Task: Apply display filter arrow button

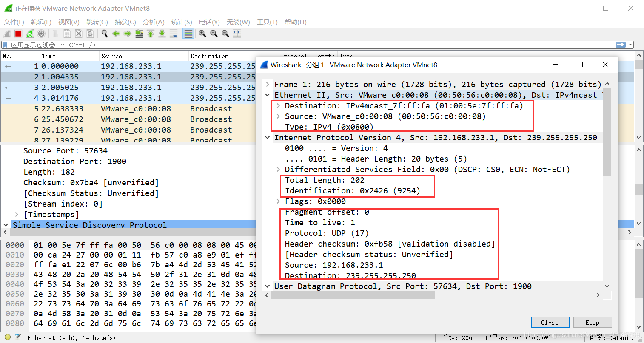Action: pos(621,45)
